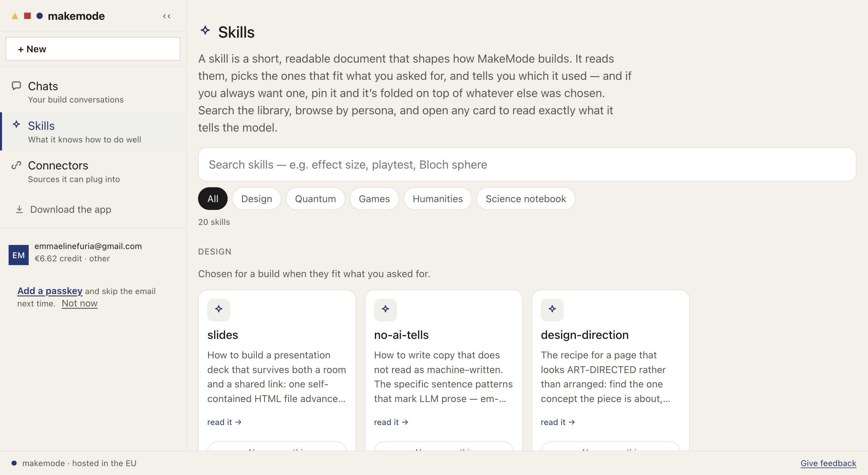Open read it link on slides card

[224, 422]
